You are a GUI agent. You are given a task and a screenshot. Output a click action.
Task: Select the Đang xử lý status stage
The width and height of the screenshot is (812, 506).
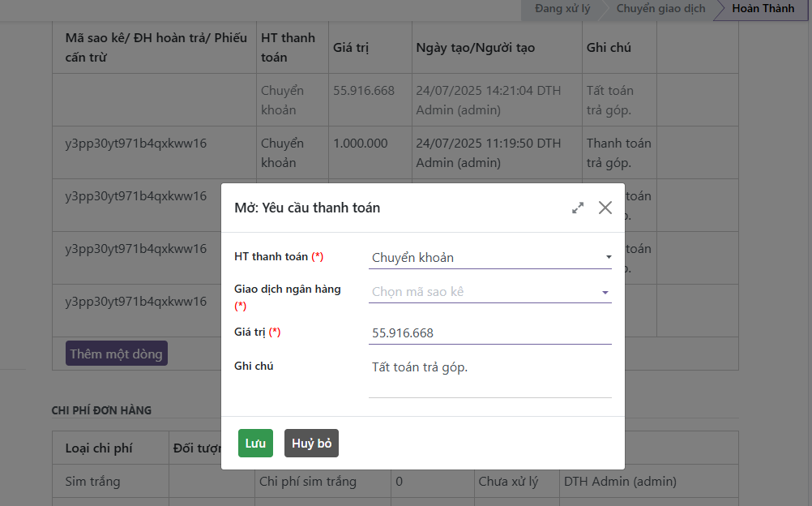click(562, 9)
